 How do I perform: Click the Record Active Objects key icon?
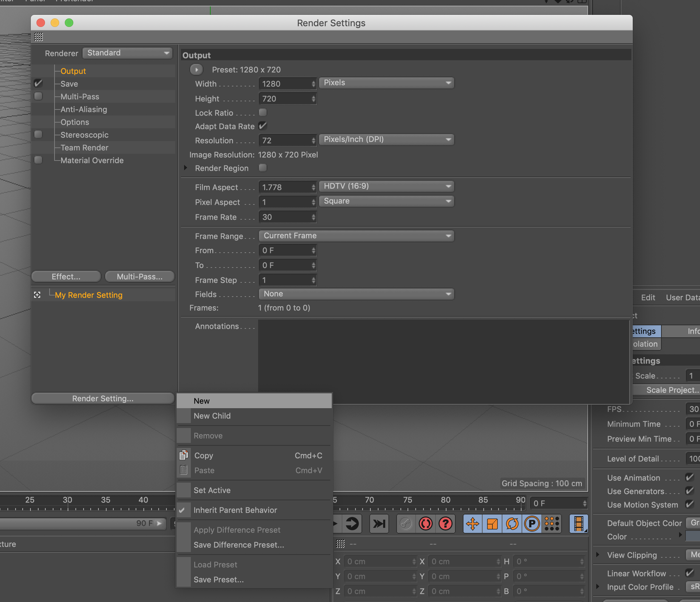pyautogui.click(x=406, y=524)
